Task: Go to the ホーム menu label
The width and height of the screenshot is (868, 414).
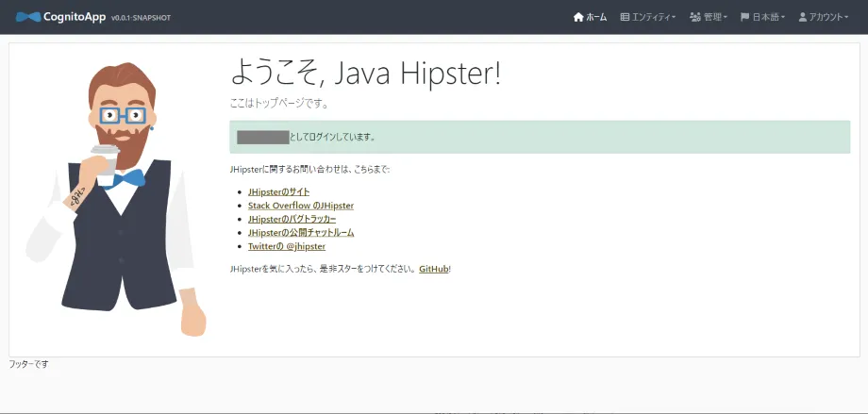Action: tap(596, 17)
